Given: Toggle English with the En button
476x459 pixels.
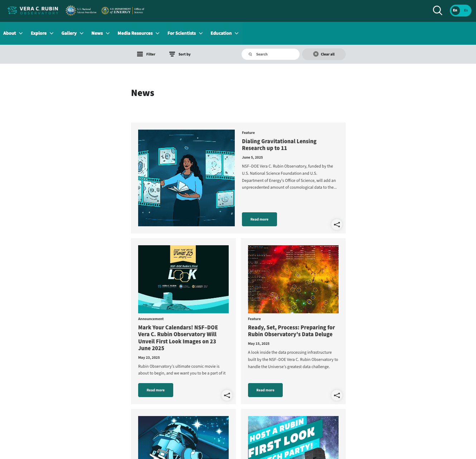Looking at the screenshot, I should pyautogui.click(x=455, y=10).
